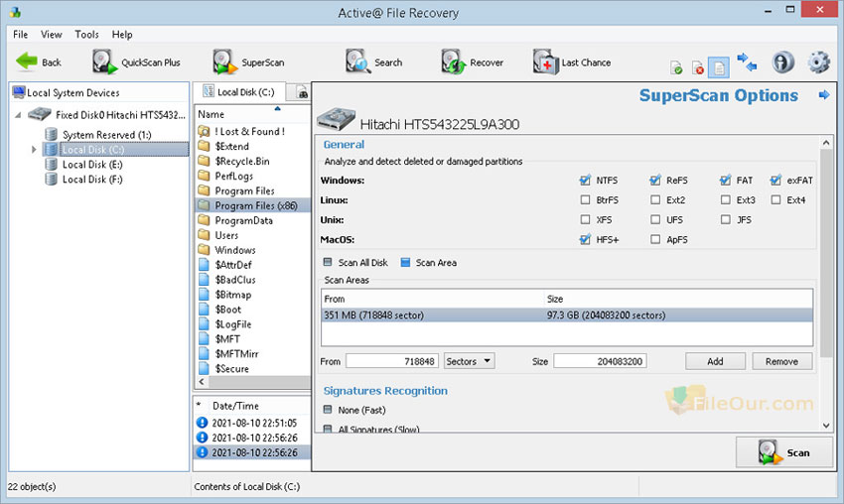
Task: Click the $MFT file icon
Action: pos(204,339)
